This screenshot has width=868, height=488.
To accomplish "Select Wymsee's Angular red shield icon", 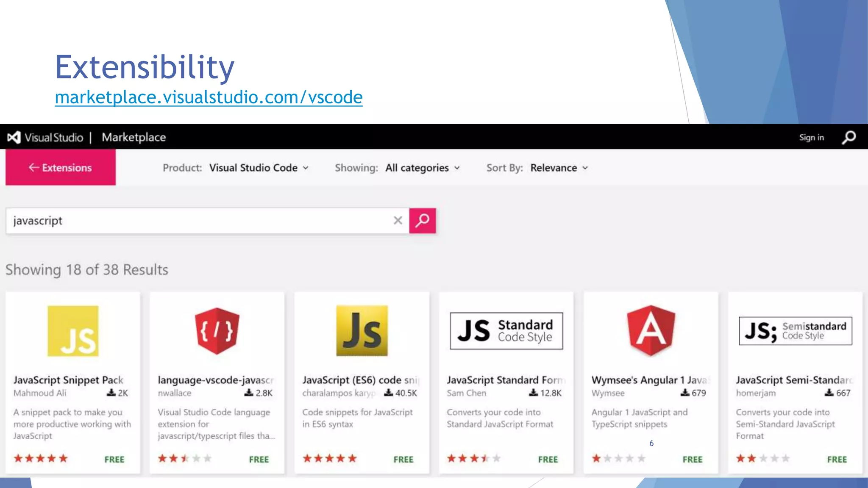I will point(651,331).
